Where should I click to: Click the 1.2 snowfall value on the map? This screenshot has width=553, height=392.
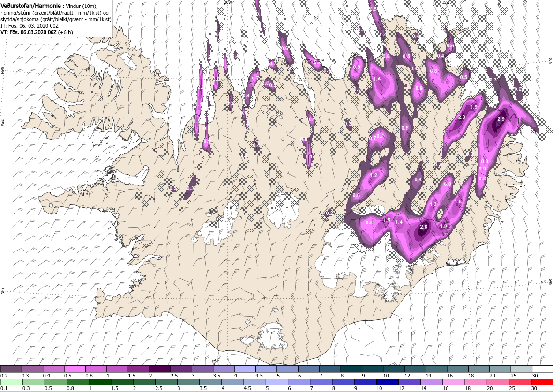click(x=374, y=175)
